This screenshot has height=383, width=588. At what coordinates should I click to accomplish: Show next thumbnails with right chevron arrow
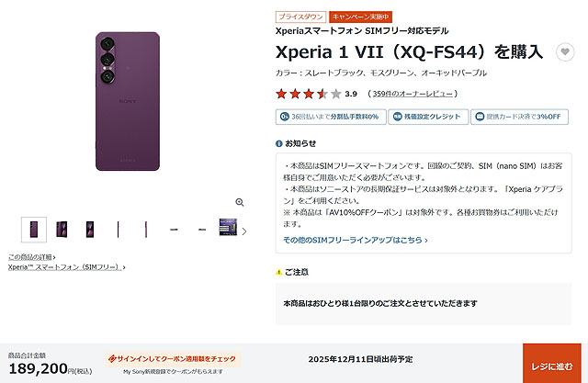[244, 231]
